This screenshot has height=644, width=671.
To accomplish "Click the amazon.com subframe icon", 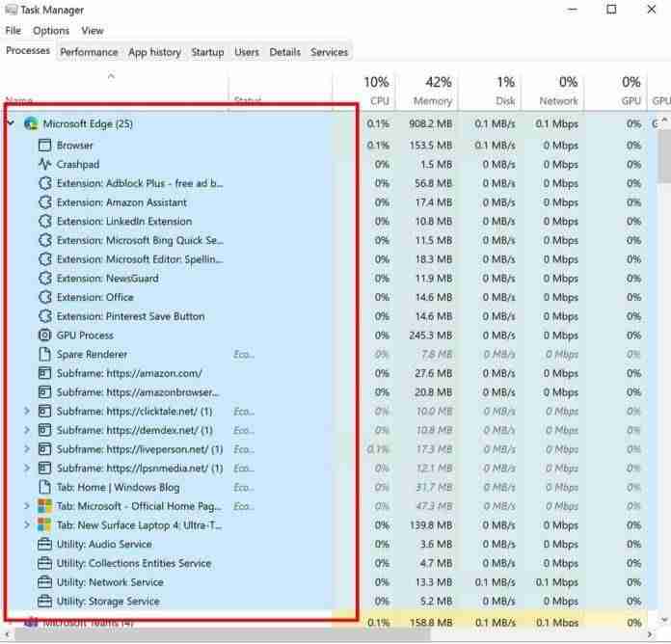I will [x=44, y=373].
